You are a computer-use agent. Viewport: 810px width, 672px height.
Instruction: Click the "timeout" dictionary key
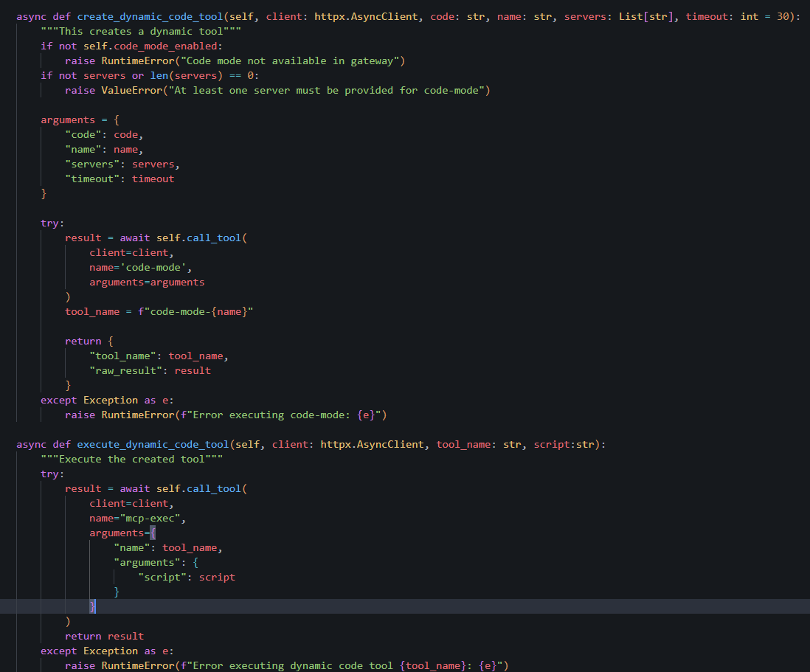point(92,179)
